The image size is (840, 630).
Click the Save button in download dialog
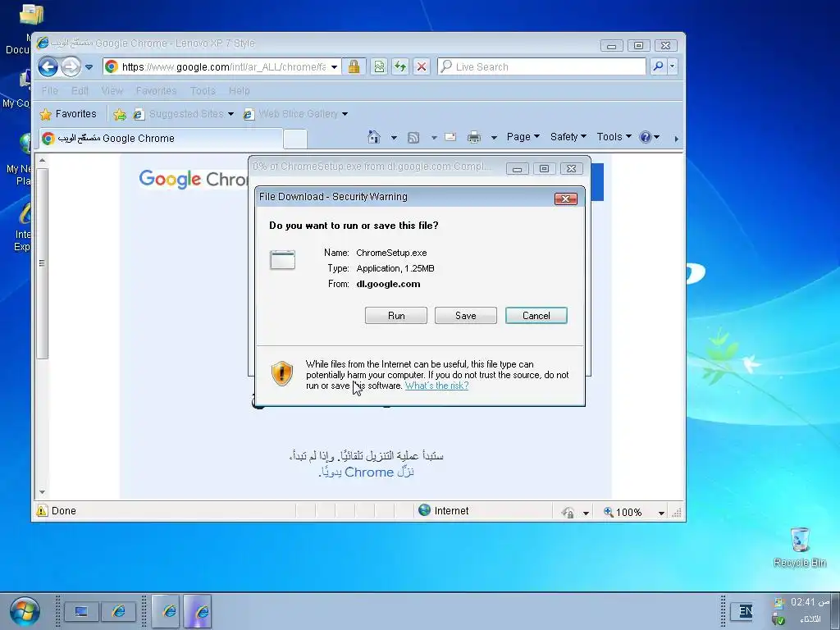coord(466,316)
